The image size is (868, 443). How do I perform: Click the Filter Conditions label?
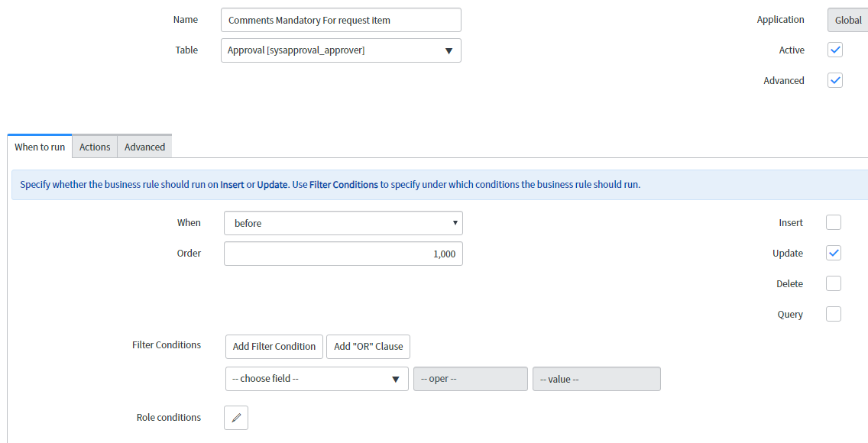point(167,344)
